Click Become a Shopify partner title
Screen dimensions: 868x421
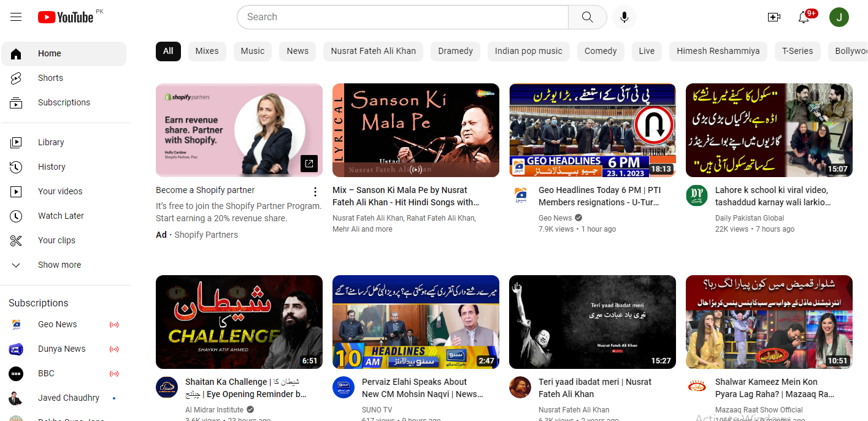(x=205, y=190)
